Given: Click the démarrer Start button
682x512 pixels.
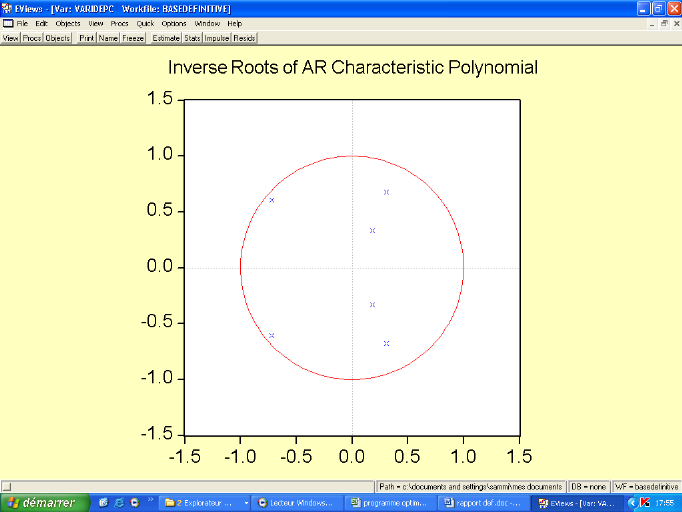Looking at the screenshot, I should [x=44, y=503].
